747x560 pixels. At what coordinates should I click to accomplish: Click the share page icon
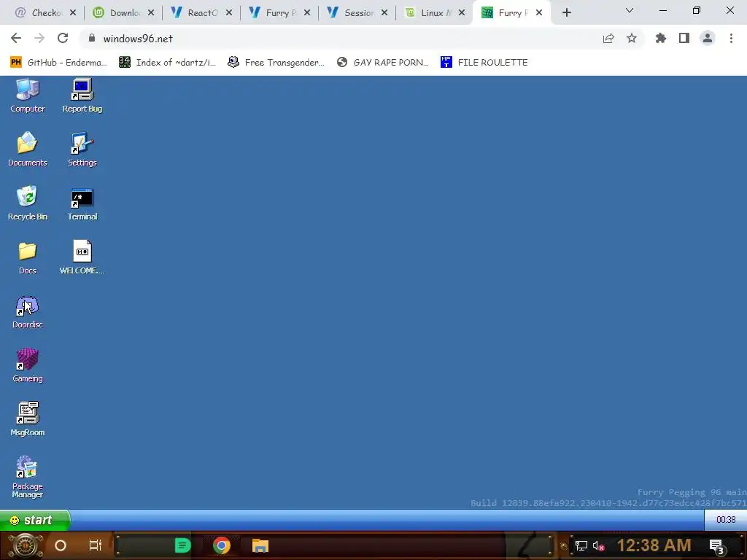[x=608, y=39]
